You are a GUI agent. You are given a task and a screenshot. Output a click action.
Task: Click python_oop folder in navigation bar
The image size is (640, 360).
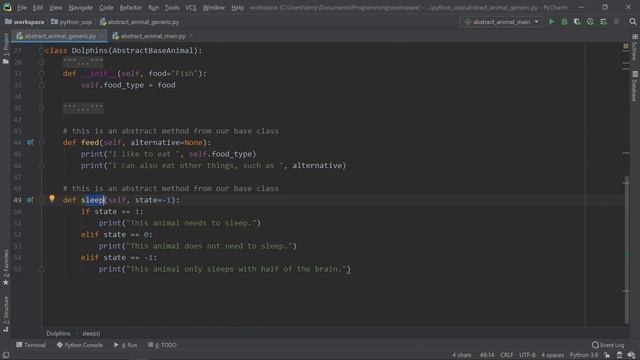[x=72, y=22]
